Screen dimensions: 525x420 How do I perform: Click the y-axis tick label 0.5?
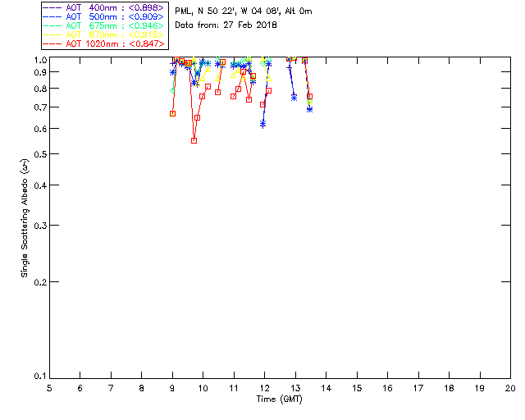40,154
